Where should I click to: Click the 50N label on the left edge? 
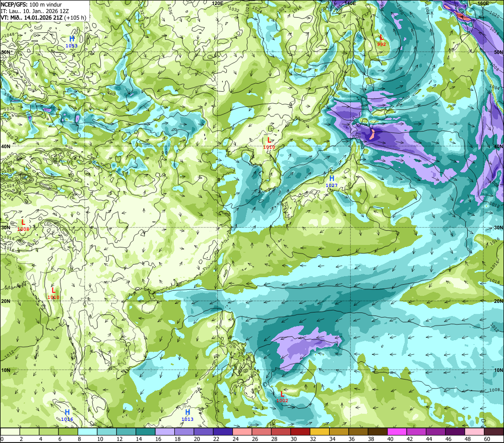click(x=6, y=52)
